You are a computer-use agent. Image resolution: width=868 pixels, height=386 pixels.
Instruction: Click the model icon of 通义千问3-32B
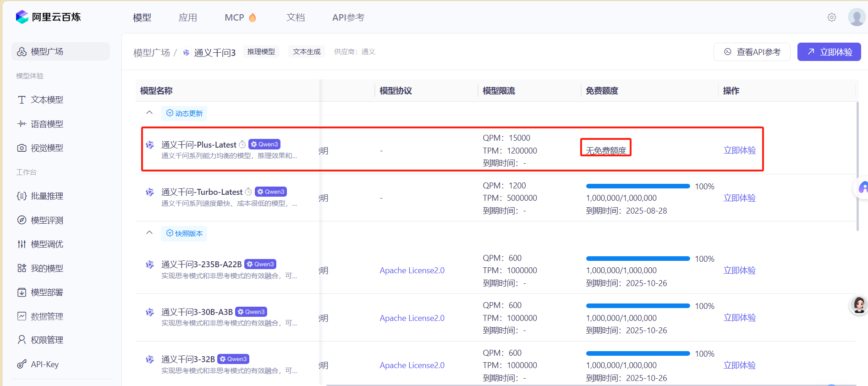click(150, 359)
